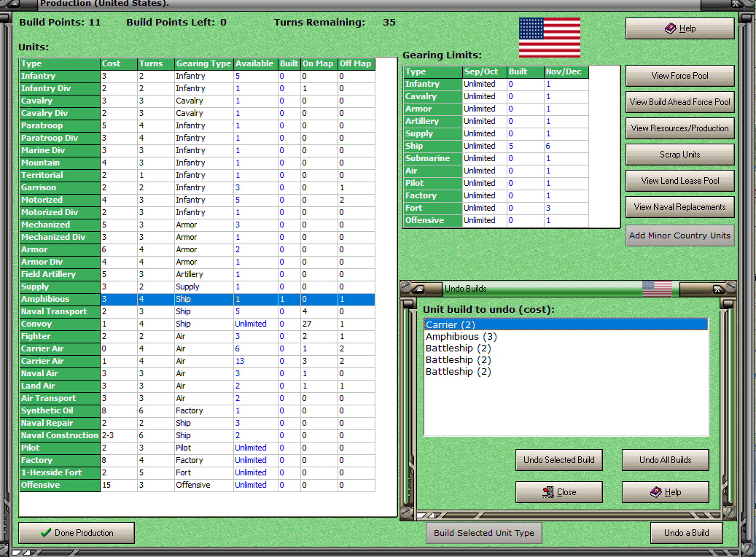Open View Lend Lease Pool

[680, 181]
